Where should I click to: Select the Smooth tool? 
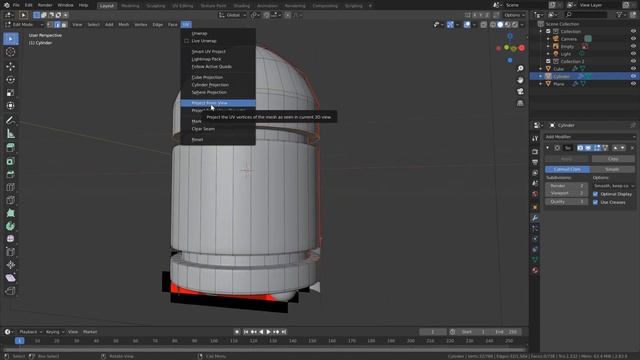pyautogui.click(x=11, y=239)
